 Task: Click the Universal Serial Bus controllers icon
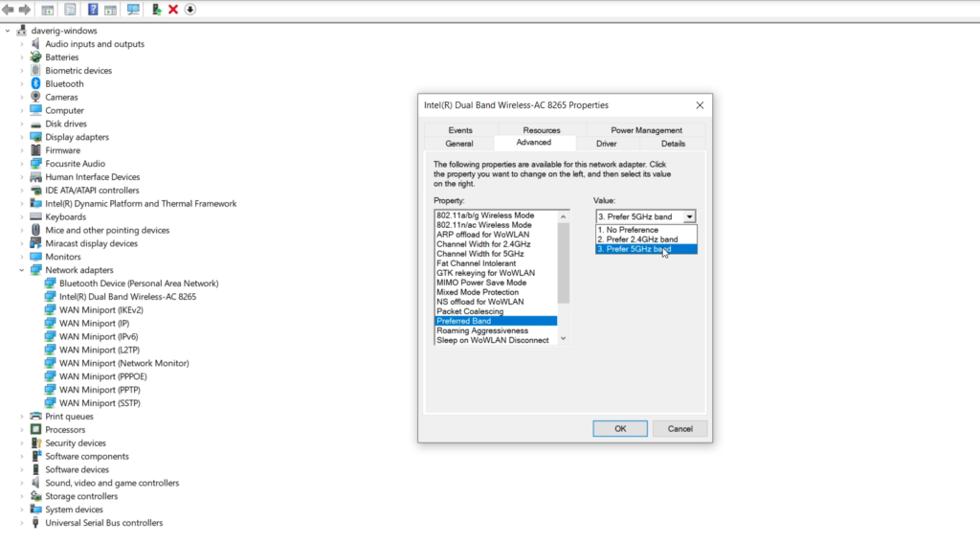35,523
